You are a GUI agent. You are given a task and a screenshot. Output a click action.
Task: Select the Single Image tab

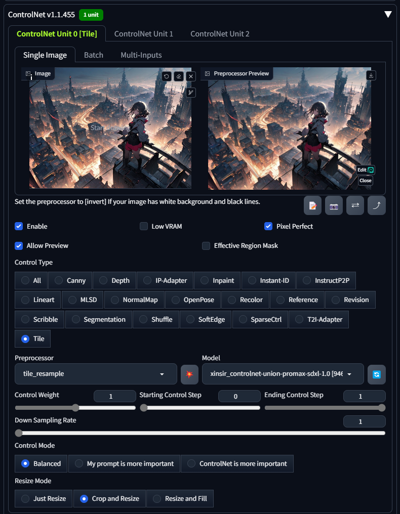pyautogui.click(x=45, y=55)
